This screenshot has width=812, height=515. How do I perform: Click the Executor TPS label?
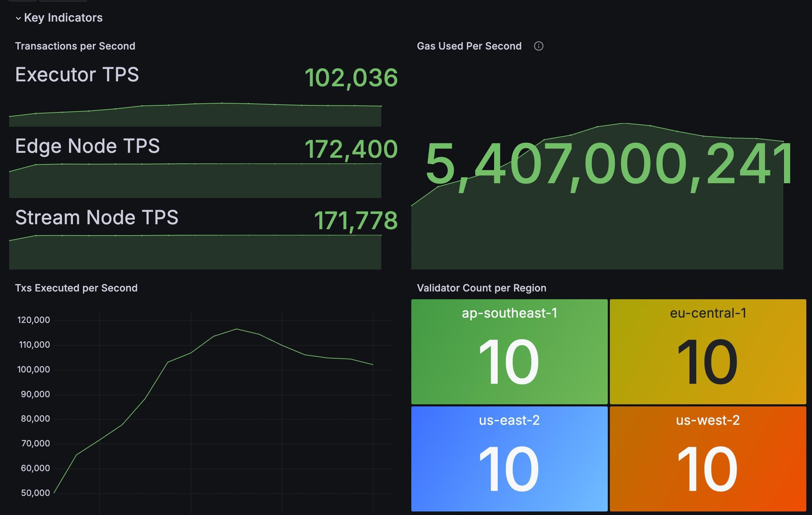77,75
